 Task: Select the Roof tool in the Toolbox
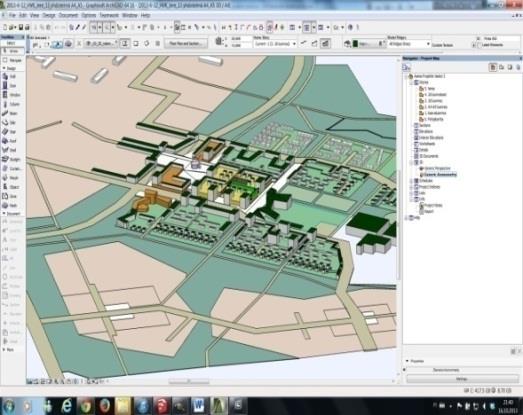[12, 141]
